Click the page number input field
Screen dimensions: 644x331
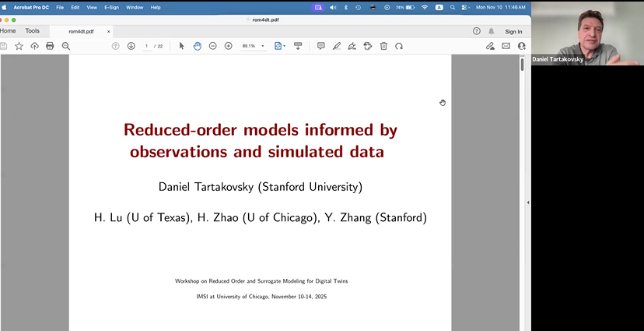[x=146, y=46]
